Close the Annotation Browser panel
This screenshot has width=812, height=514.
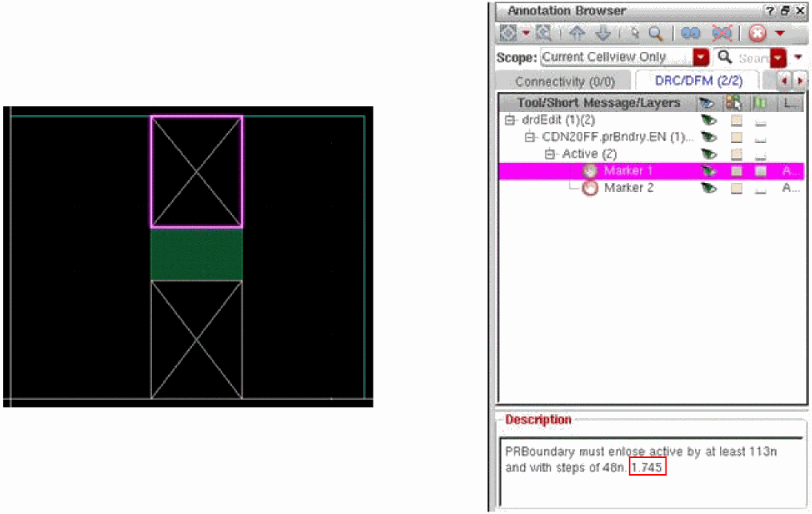[x=799, y=11]
